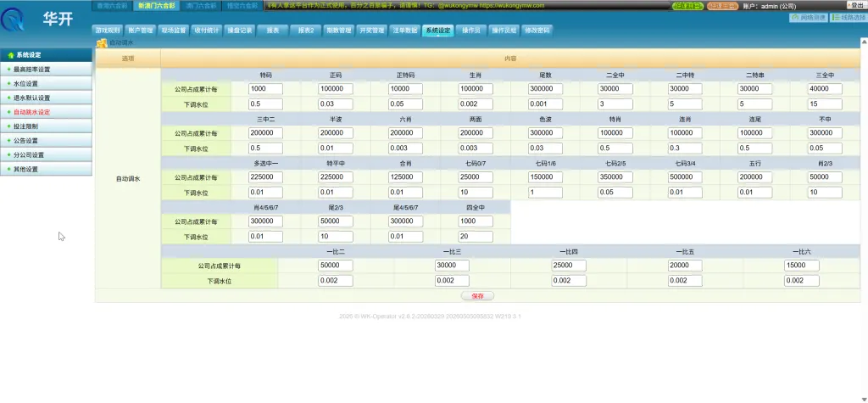Open 网络测速 speed test
The height and width of the screenshot is (403, 868).
click(809, 17)
